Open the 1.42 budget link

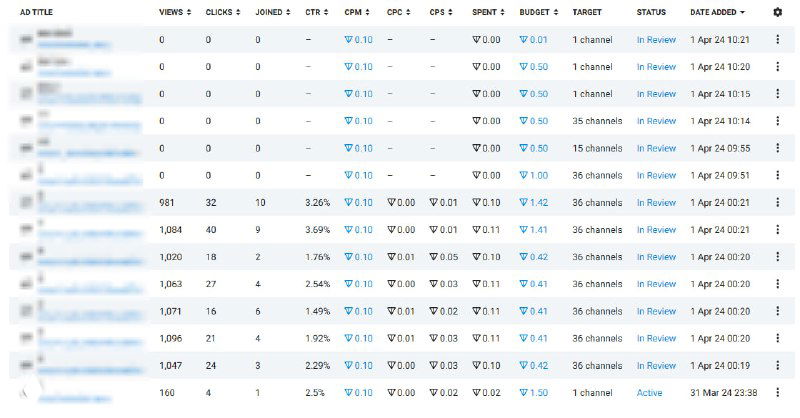click(534, 203)
